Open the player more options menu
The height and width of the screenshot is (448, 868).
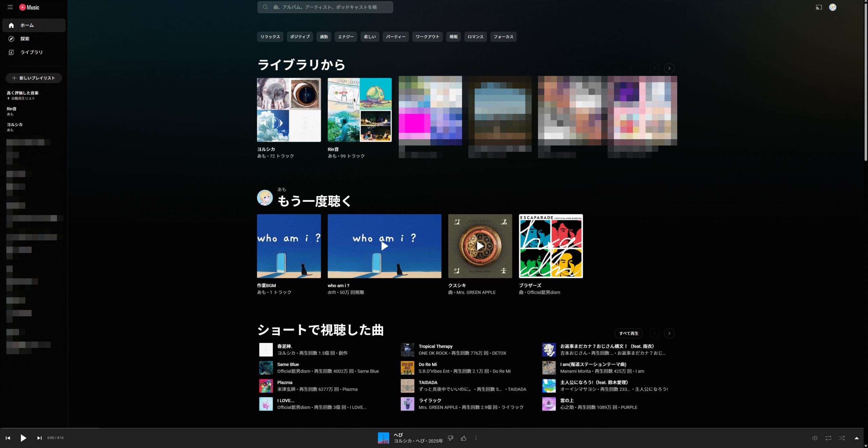[x=476, y=438]
